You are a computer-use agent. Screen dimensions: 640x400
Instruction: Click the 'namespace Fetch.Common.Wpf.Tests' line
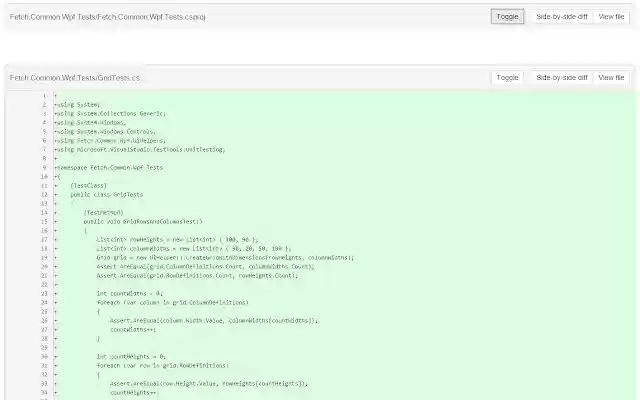109,168
